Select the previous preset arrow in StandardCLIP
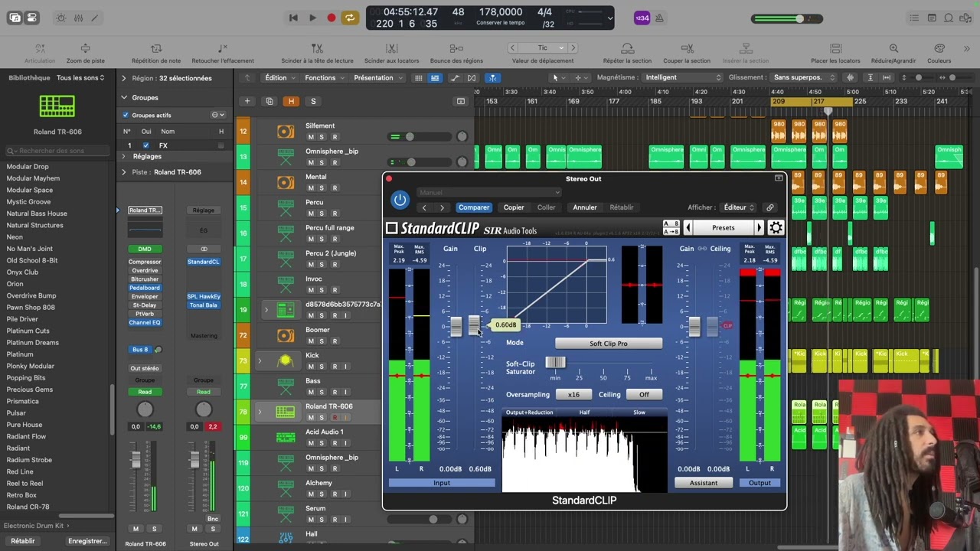The image size is (980, 551). [688, 227]
